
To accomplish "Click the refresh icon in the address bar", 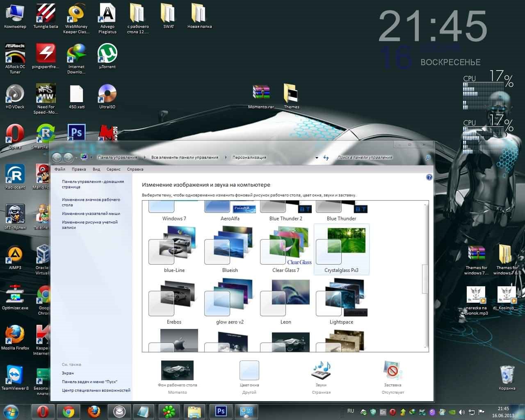I will [326, 157].
